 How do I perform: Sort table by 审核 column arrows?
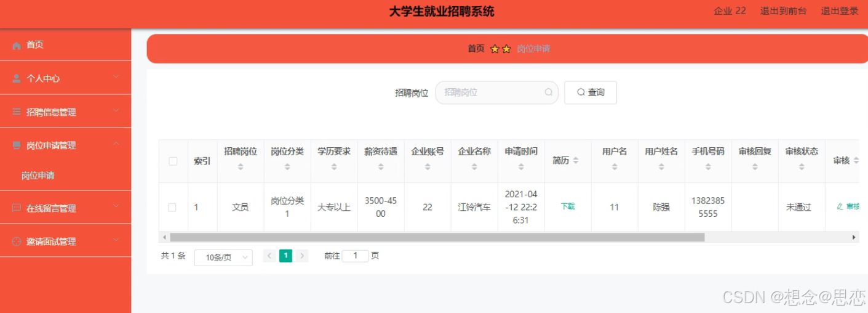pyautogui.click(x=856, y=160)
